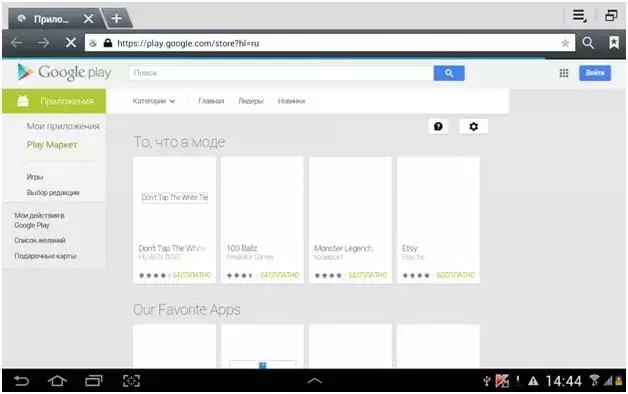The height and width of the screenshot is (394, 628).
Task: Expand the bottom bar up chevron
Action: point(314,380)
